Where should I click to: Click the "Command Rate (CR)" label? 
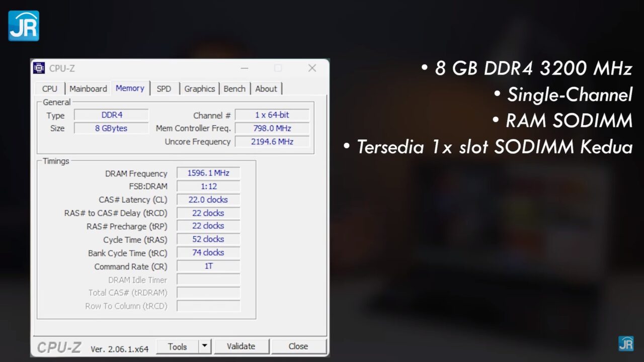[131, 266]
